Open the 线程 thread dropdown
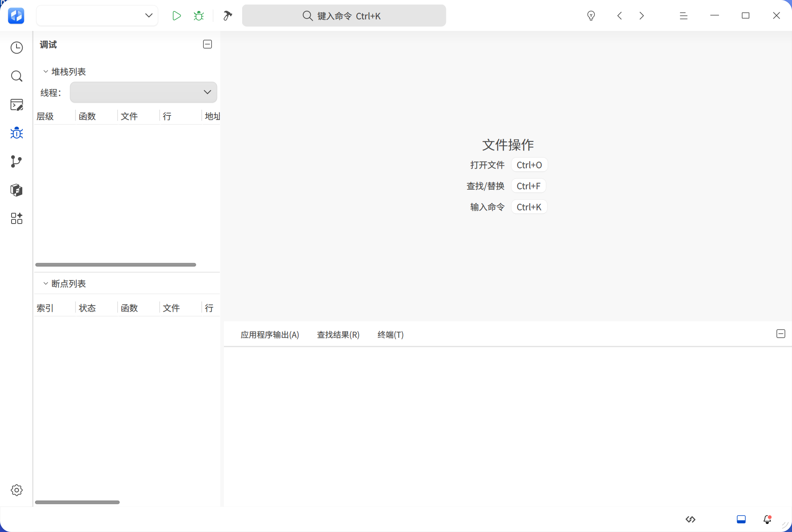This screenshot has width=792, height=532. [144, 92]
